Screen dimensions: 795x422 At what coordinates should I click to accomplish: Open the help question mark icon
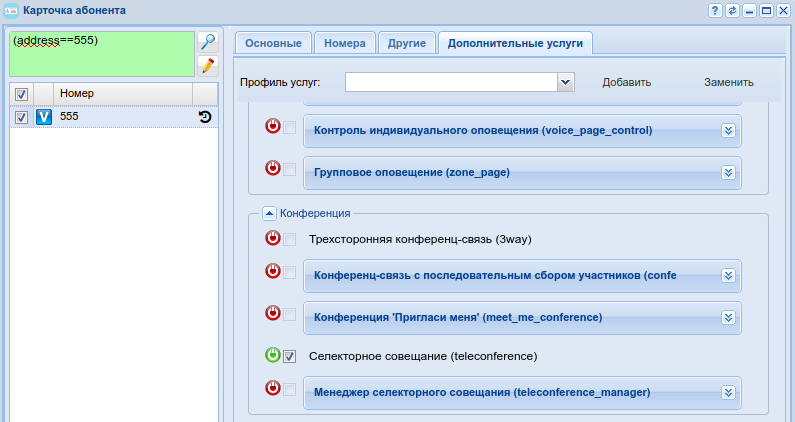[x=715, y=10]
